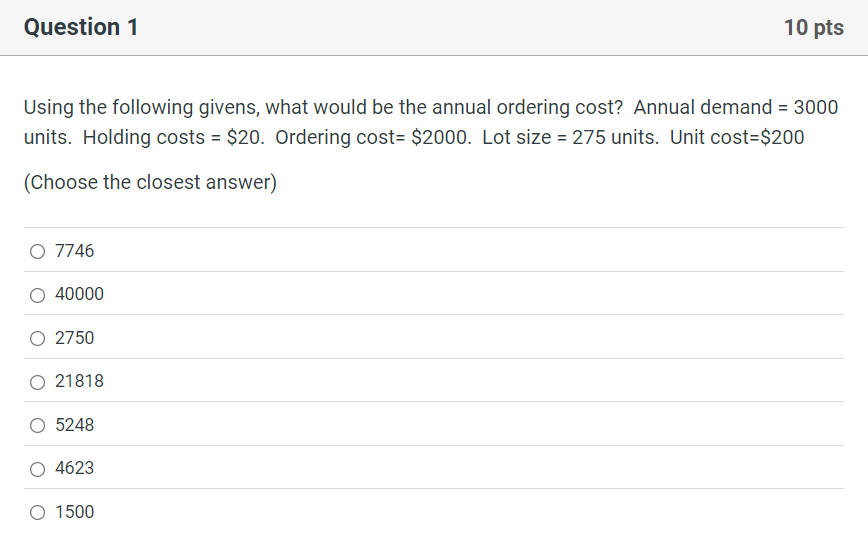Screen dimensions: 868x553
Task: Click the 2750 answer label text
Action: tap(74, 338)
